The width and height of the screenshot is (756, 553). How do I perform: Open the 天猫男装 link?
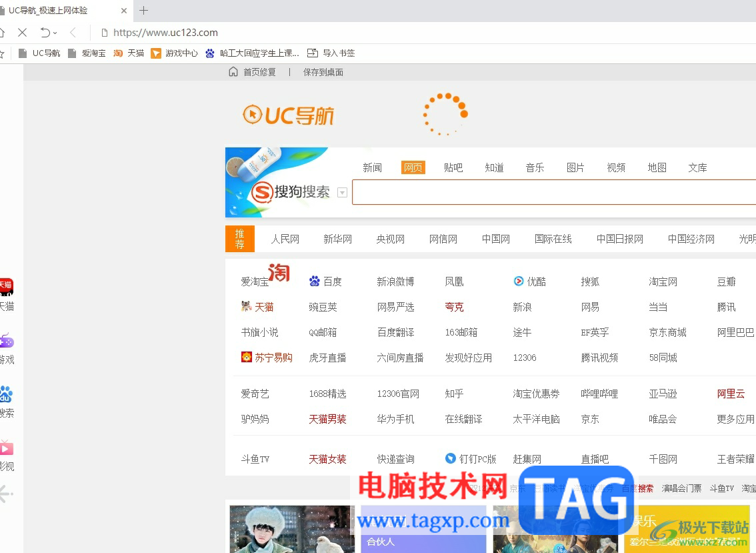coord(327,419)
